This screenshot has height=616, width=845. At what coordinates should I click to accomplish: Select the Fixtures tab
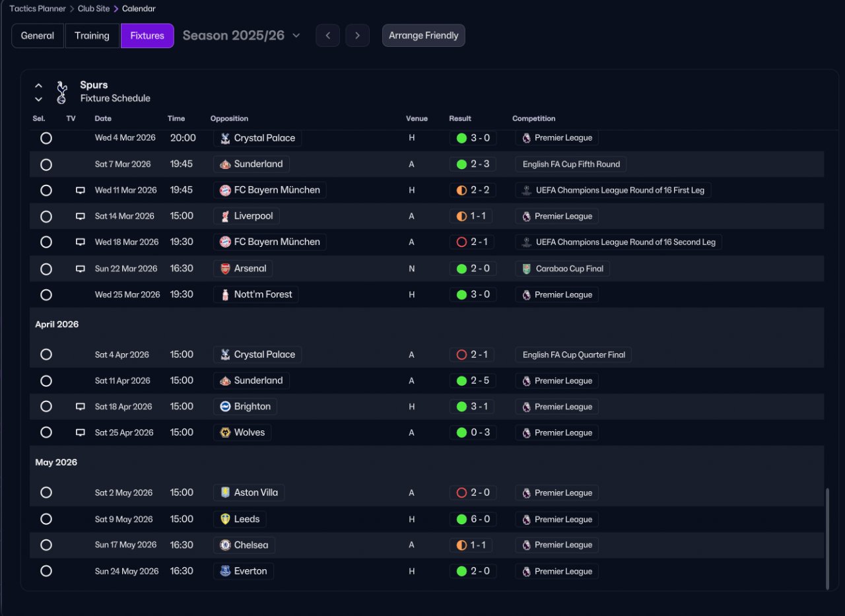pyautogui.click(x=147, y=36)
